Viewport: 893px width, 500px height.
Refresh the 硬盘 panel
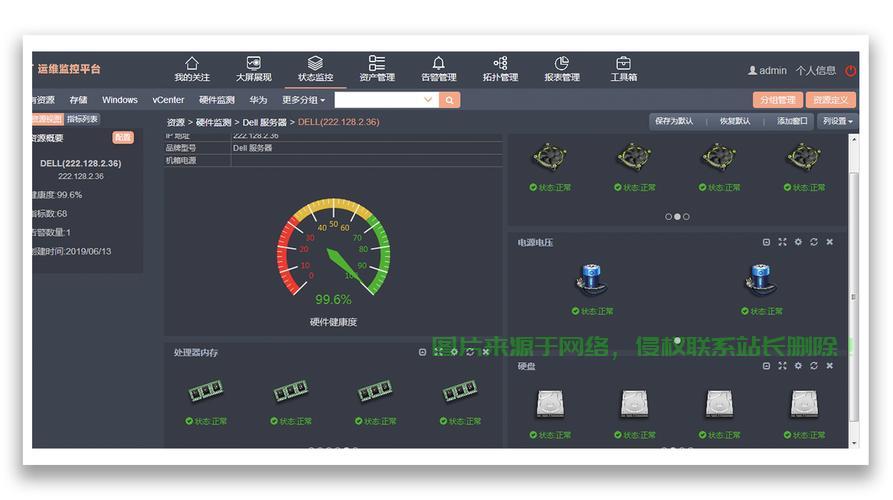tap(814, 366)
